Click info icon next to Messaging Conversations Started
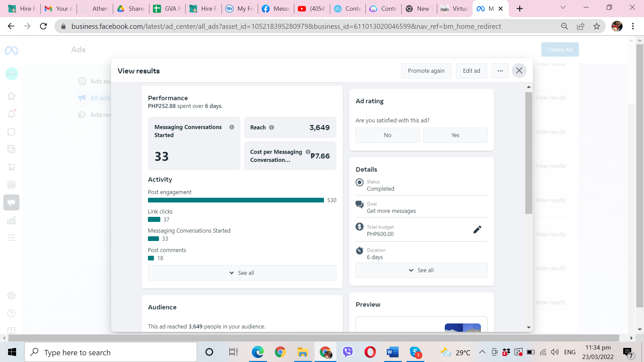 pyautogui.click(x=232, y=127)
